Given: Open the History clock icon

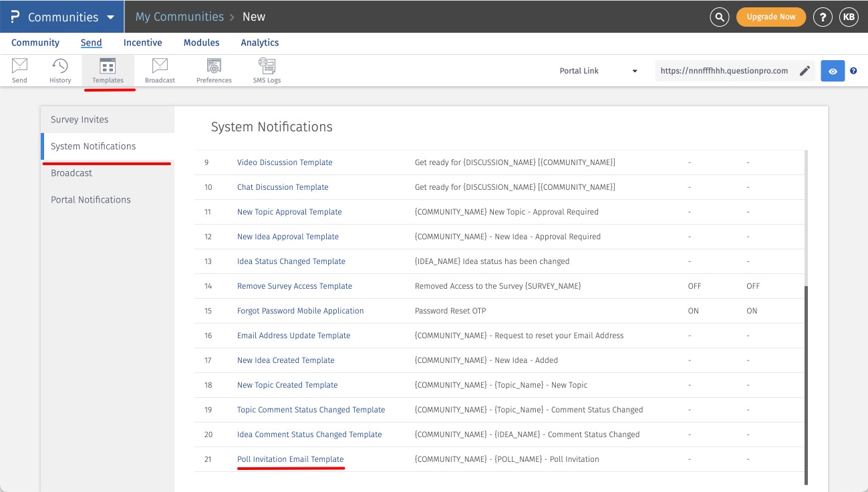Looking at the screenshot, I should coord(60,66).
